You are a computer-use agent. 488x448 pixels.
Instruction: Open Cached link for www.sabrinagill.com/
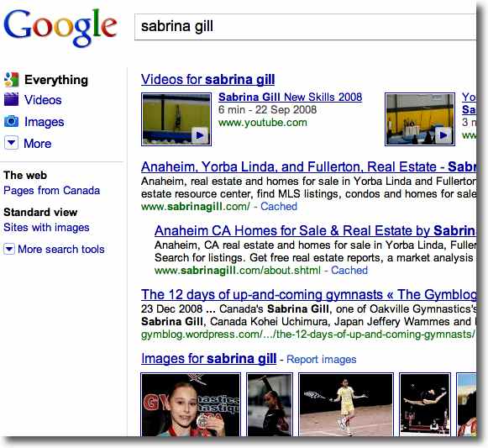coord(279,206)
